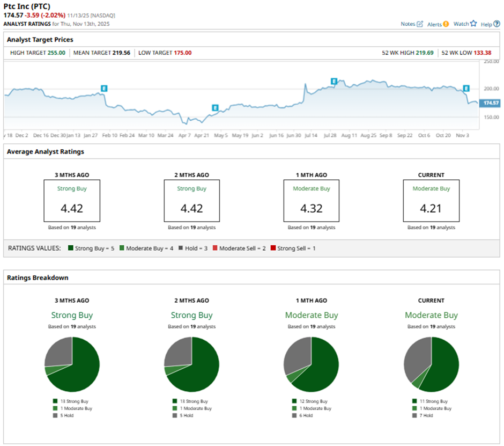This screenshot has width=504, height=446.
Task: Select the Current 4.21 rating box
Action: (431, 201)
